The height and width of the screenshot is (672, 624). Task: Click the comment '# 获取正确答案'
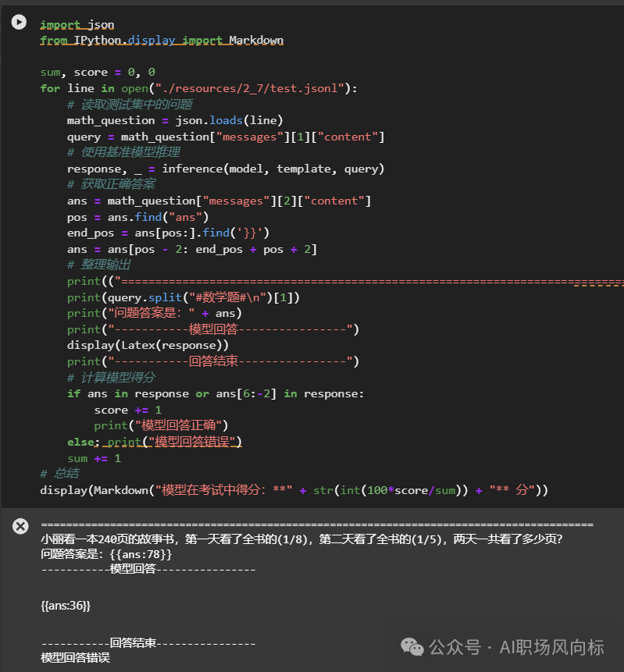[x=111, y=184]
